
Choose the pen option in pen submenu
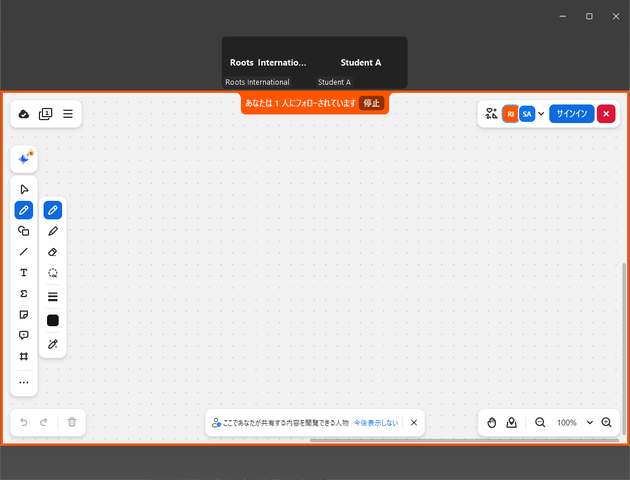(53, 210)
